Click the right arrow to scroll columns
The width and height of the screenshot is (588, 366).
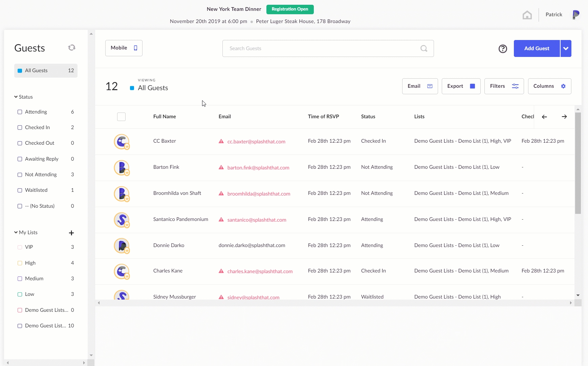[564, 117]
